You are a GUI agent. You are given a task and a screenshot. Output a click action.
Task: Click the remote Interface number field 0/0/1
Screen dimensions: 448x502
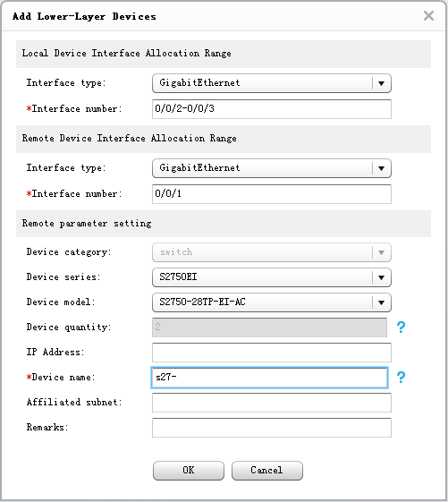click(x=271, y=193)
